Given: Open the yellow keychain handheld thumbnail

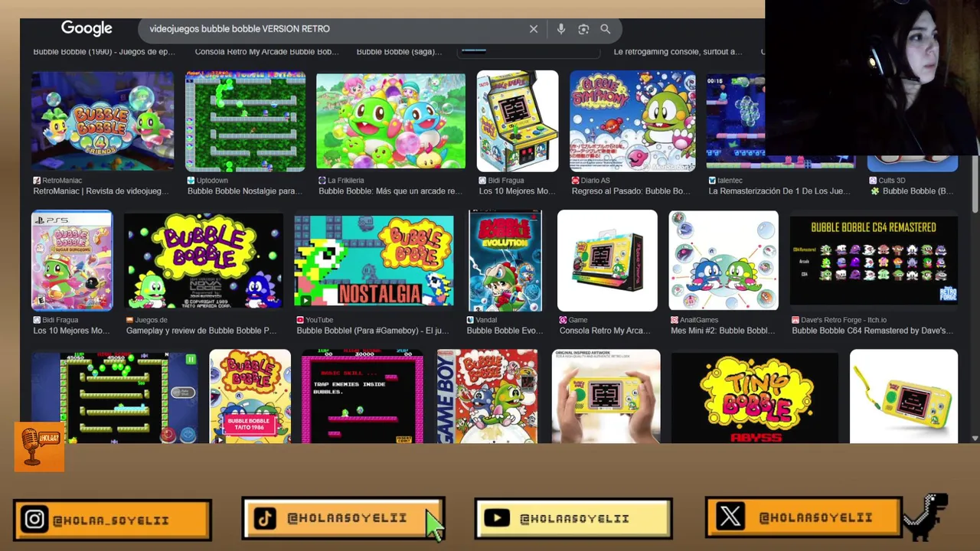Looking at the screenshot, I should point(903,396).
